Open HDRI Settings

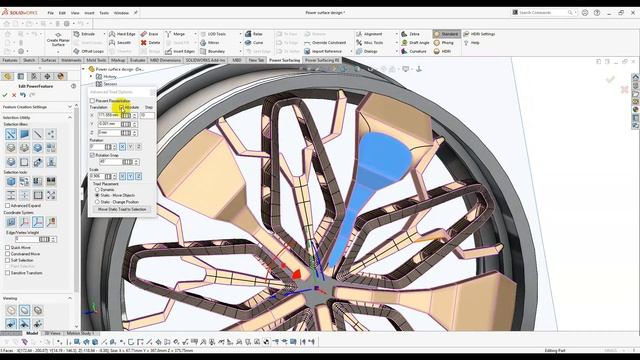[x=479, y=34]
